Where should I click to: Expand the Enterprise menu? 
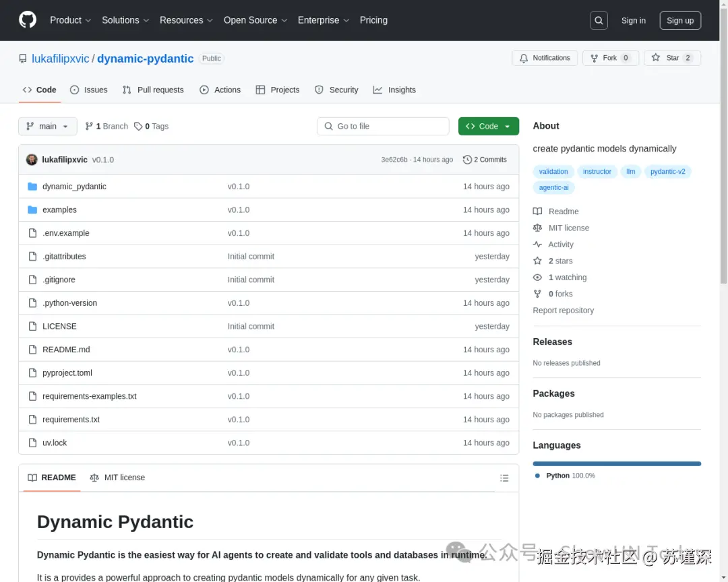[323, 20]
